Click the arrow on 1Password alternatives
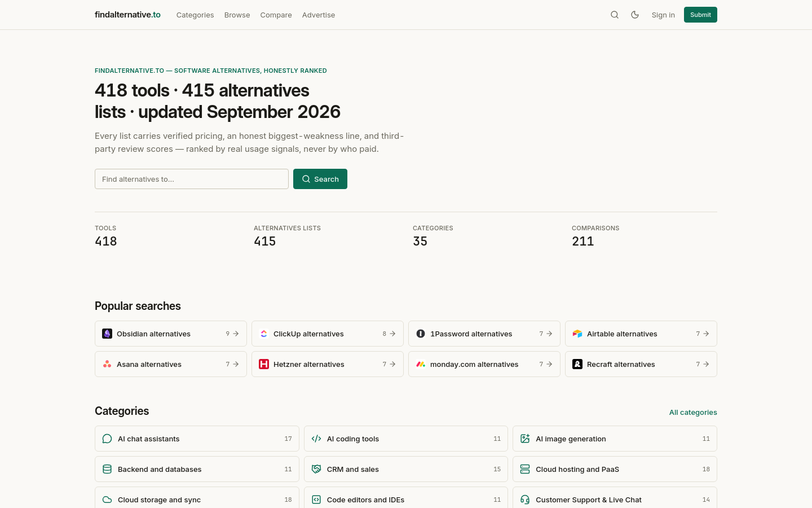812x508 pixels. pyautogui.click(x=549, y=334)
